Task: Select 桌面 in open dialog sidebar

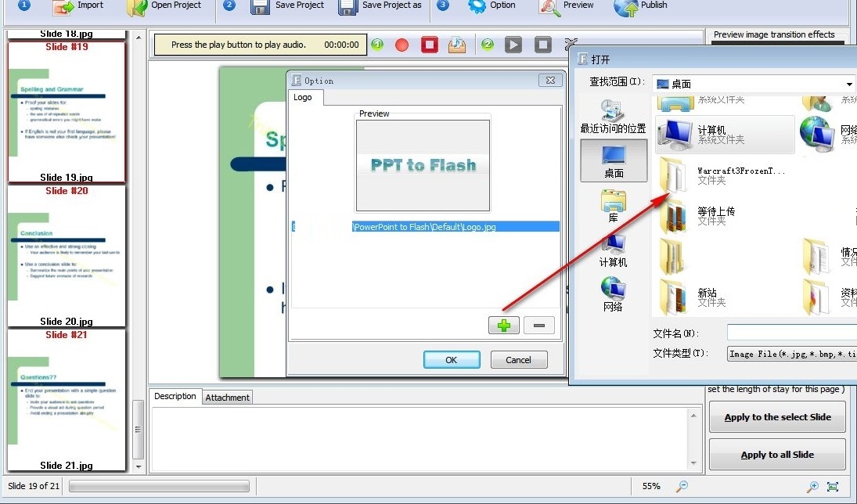Action: (x=614, y=160)
